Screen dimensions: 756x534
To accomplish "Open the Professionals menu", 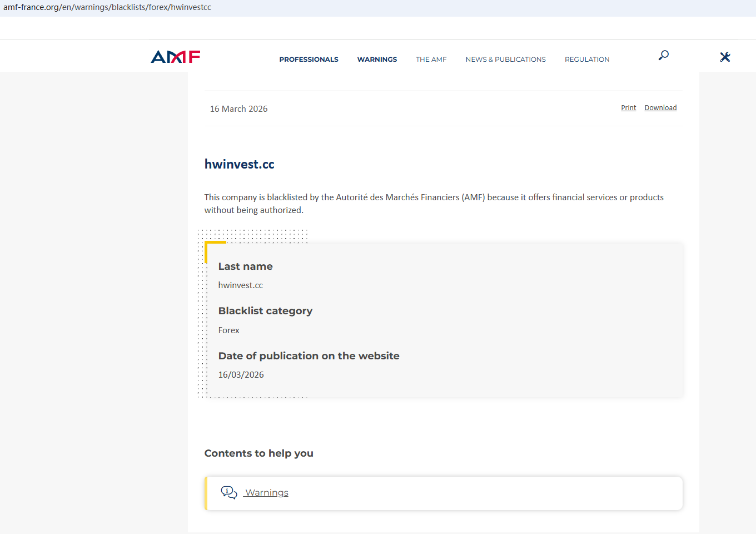I will pyautogui.click(x=309, y=60).
